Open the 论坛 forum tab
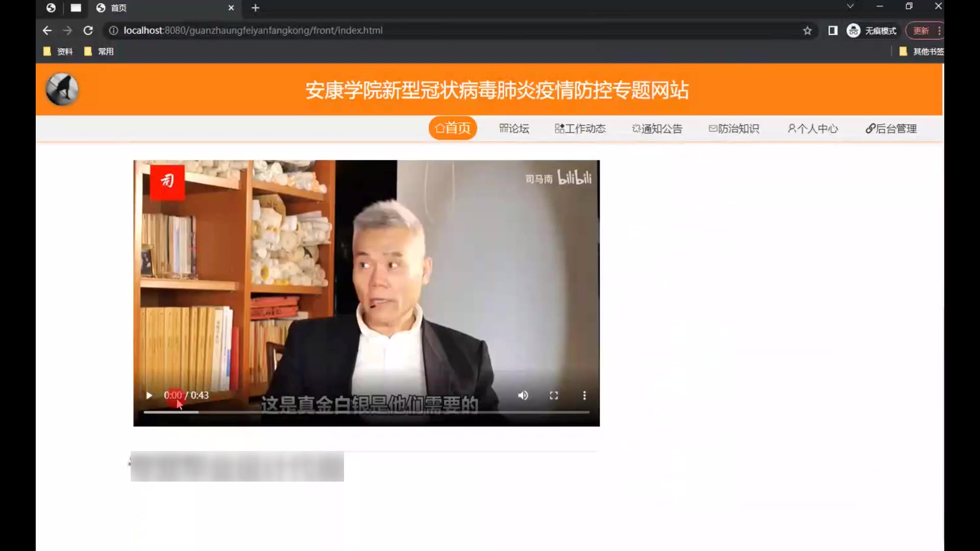The image size is (980, 551). click(x=514, y=129)
